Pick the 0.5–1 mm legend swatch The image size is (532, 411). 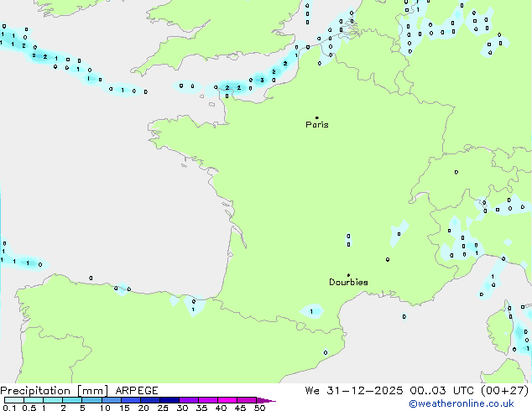[x=34, y=400]
